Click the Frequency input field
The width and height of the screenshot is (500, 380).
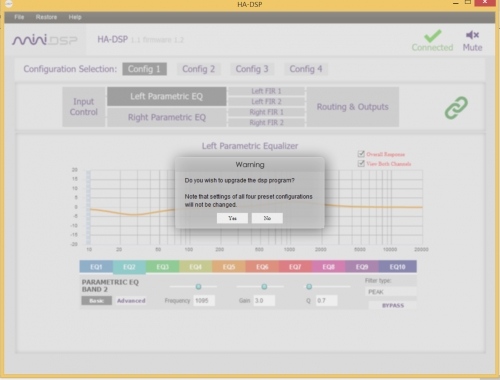click(x=204, y=301)
